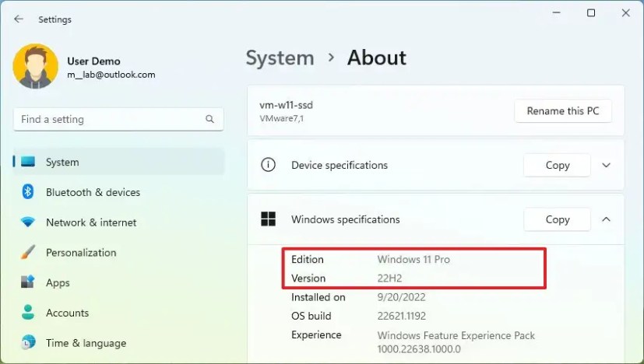
Task: Click the search magnifier icon
Action: pyautogui.click(x=209, y=119)
